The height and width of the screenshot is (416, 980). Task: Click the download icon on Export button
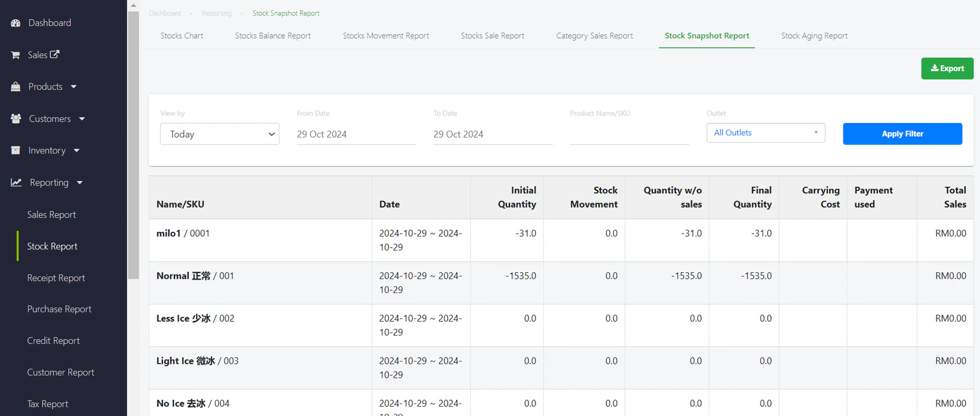coord(935,68)
